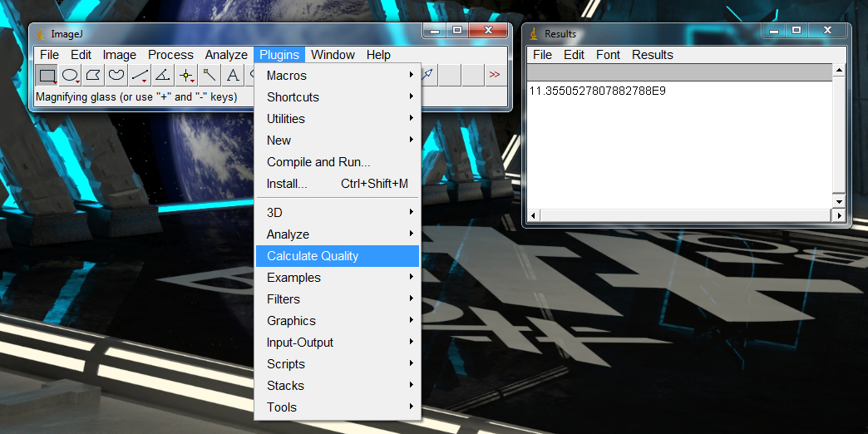Select the Multi-point tool
Screen dimensions: 868x434
coord(186,75)
